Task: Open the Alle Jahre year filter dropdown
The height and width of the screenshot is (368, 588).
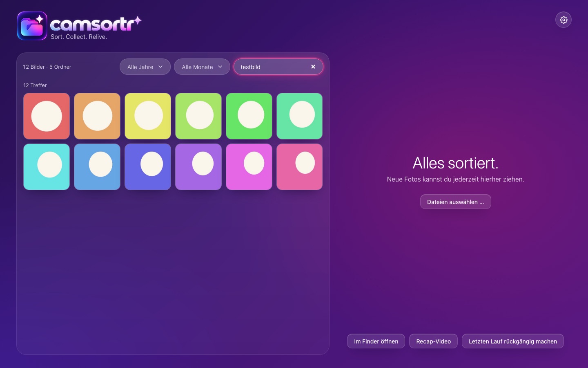Action: pos(145,67)
